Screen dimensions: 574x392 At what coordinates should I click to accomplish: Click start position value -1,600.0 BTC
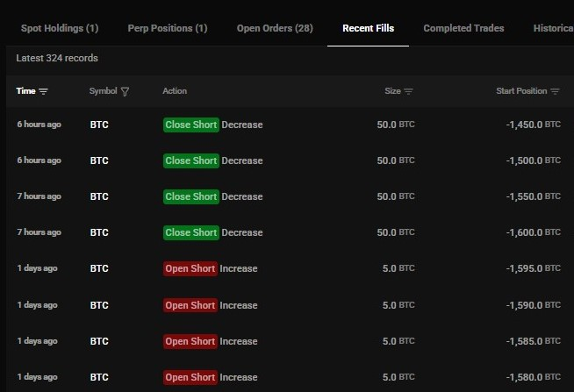pos(534,232)
